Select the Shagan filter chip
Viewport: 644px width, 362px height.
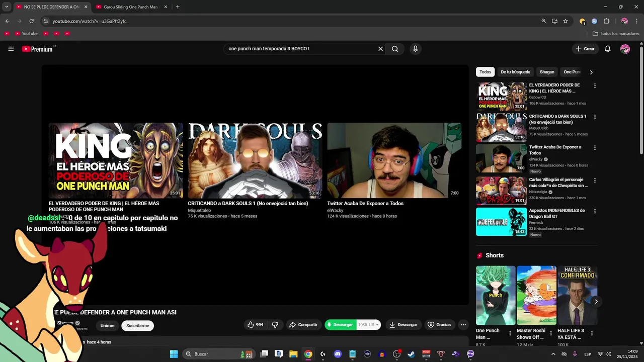coord(547,72)
